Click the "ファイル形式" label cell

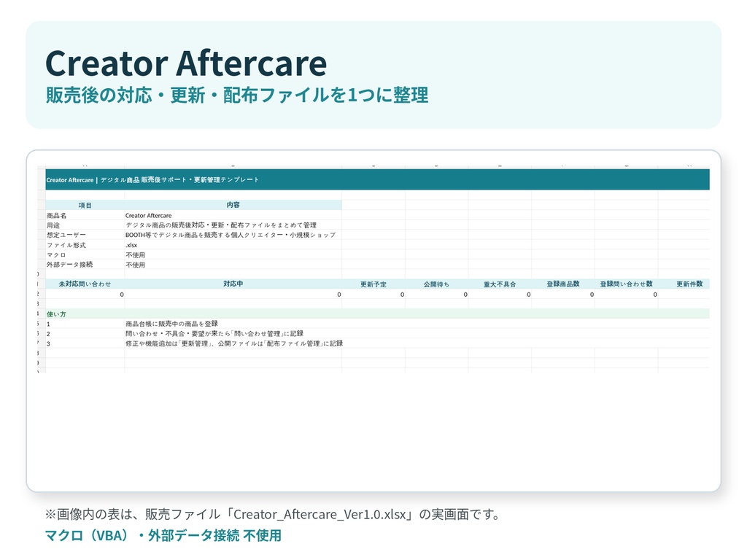pos(85,245)
